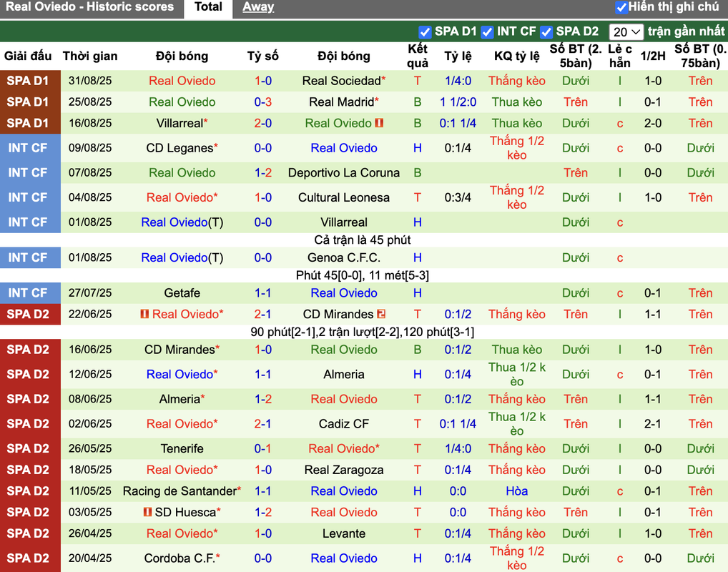728x572 pixels.
Task: Click the Real Oviedo - Historic scores title
Action: [89, 7]
